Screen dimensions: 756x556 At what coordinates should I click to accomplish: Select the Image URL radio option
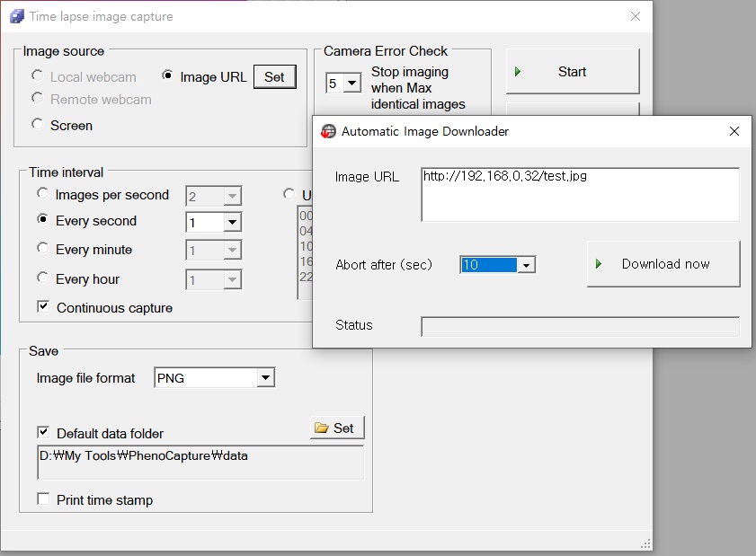click(x=168, y=76)
